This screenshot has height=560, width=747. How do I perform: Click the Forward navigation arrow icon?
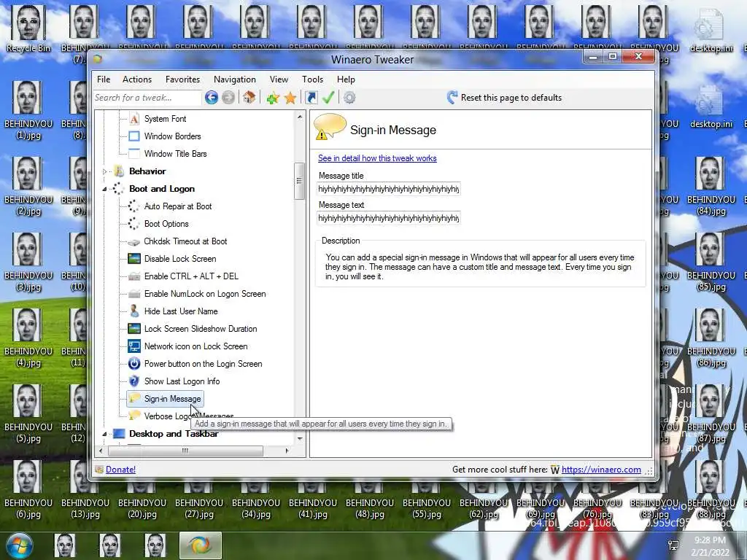point(228,98)
